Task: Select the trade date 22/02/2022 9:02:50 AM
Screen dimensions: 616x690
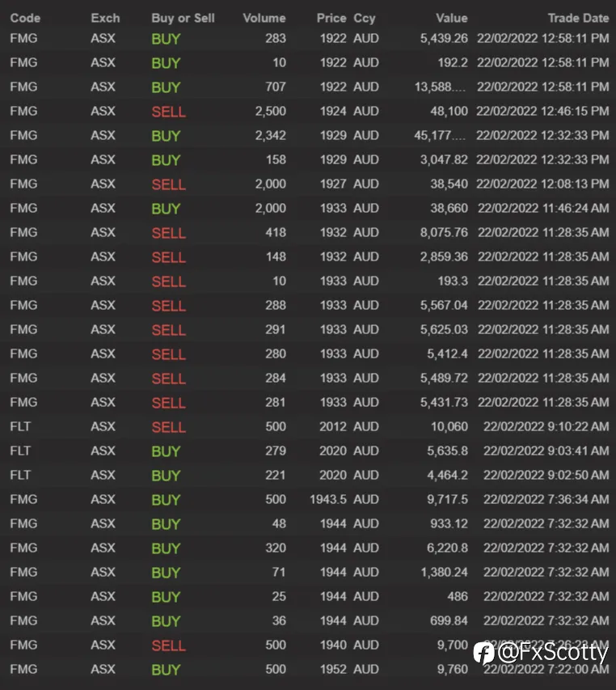Action: coord(546,474)
